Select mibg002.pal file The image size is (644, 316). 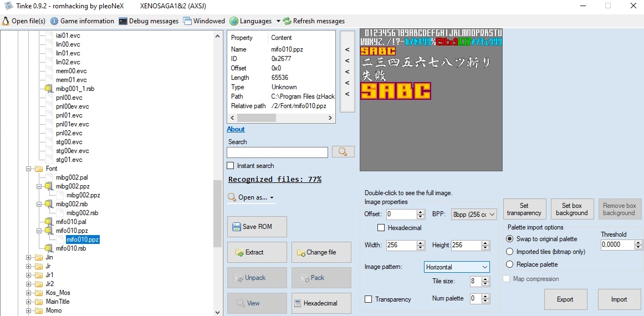click(x=72, y=177)
